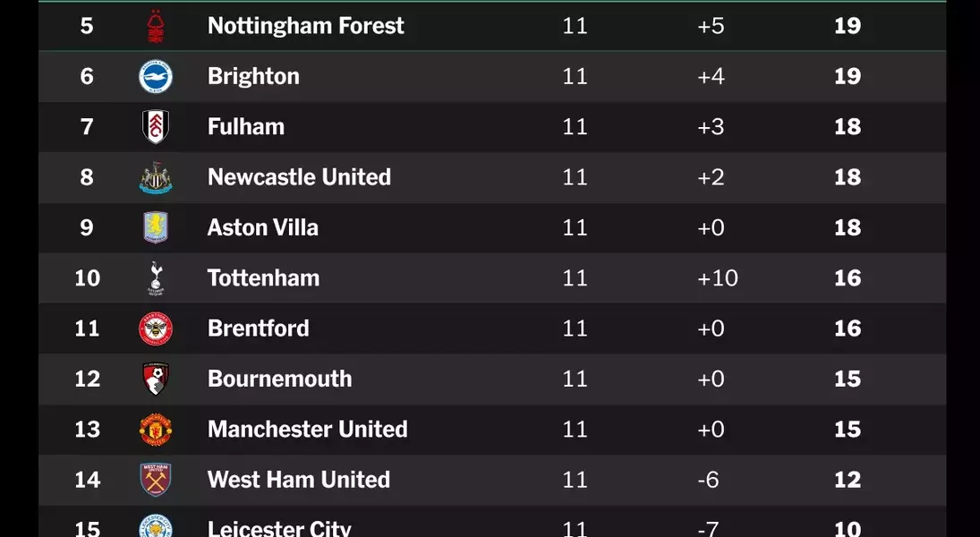
Task: Click the Bournemouth club crest
Action: click(156, 379)
